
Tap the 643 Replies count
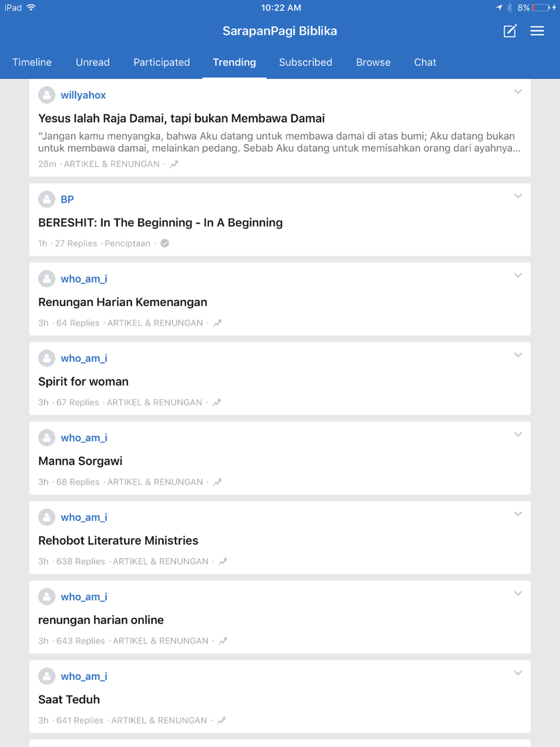pos(81,641)
